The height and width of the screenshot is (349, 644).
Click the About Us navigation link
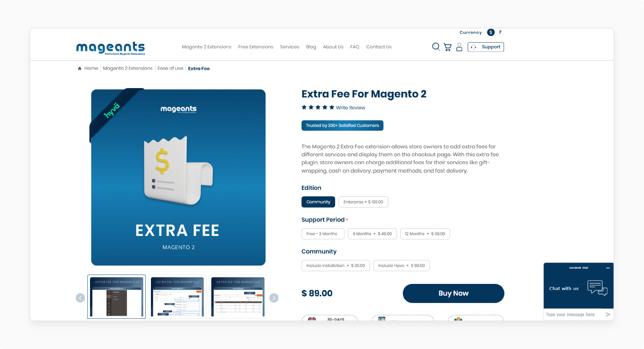[333, 46]
